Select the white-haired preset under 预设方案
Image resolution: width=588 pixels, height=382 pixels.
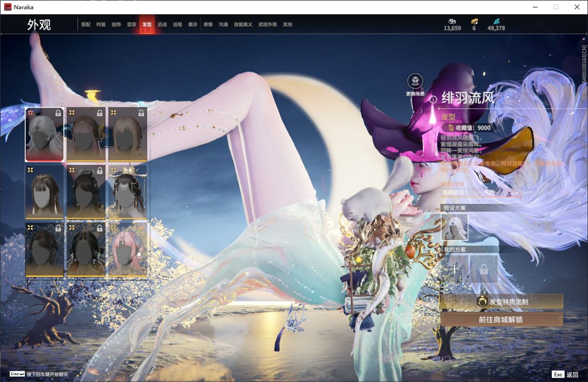click(455, 226)
